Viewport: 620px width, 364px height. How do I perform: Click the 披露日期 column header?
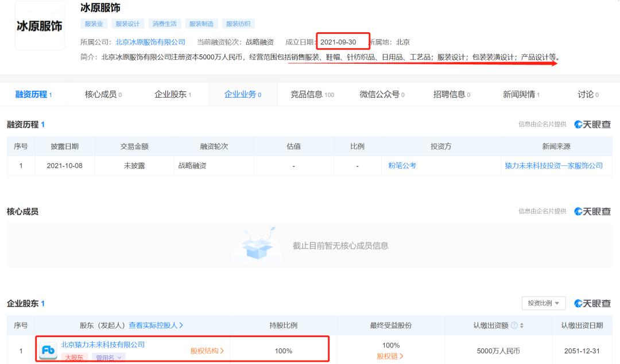pos(64,146)
